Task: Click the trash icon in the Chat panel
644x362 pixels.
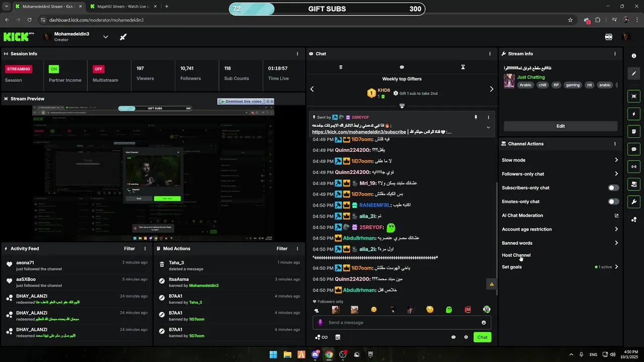Action: pos(341,67)
